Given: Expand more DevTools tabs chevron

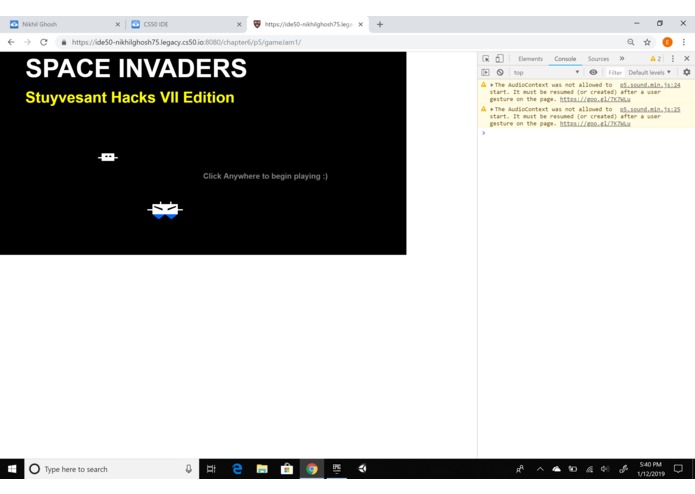Looking at the screenshot, I should 622,58.
